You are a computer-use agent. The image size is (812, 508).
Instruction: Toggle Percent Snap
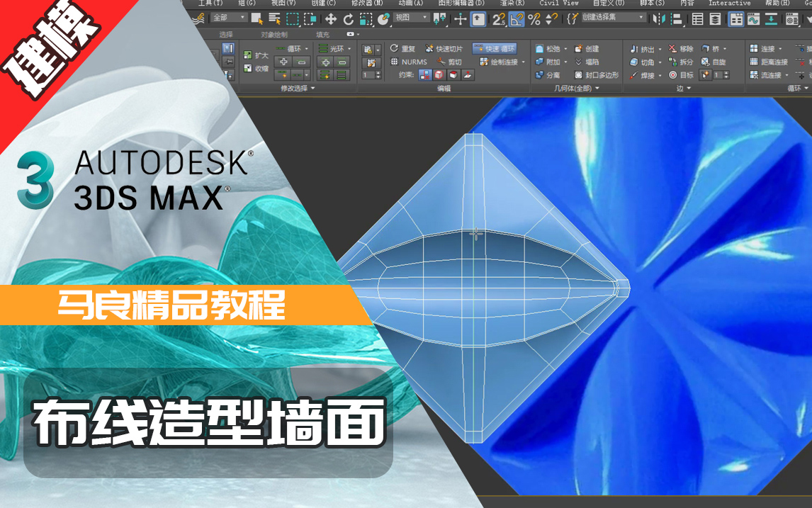point(534,20)
